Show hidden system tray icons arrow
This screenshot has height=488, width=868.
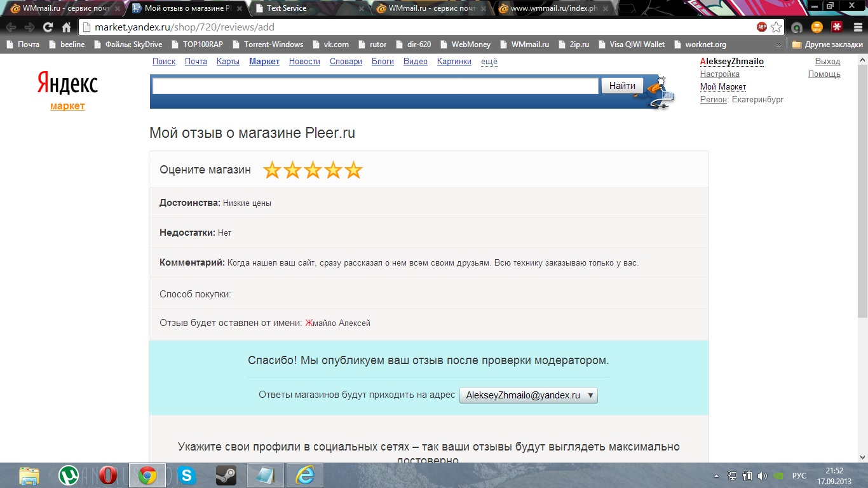717,475
